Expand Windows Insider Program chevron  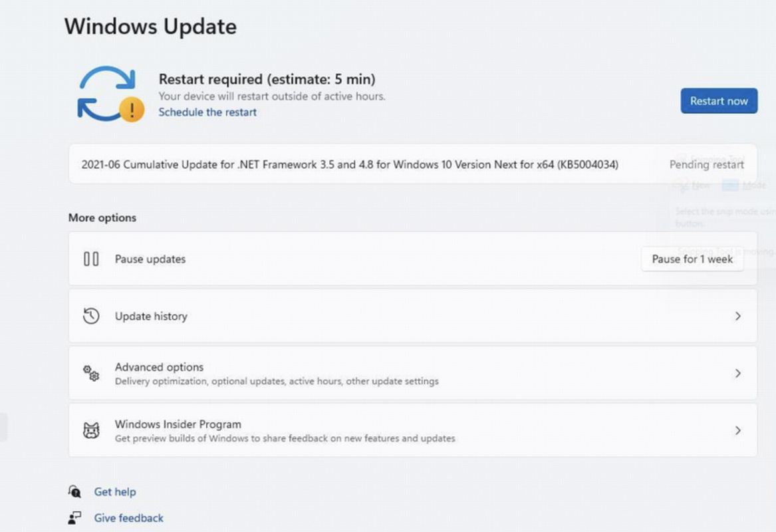pos(737,431)
